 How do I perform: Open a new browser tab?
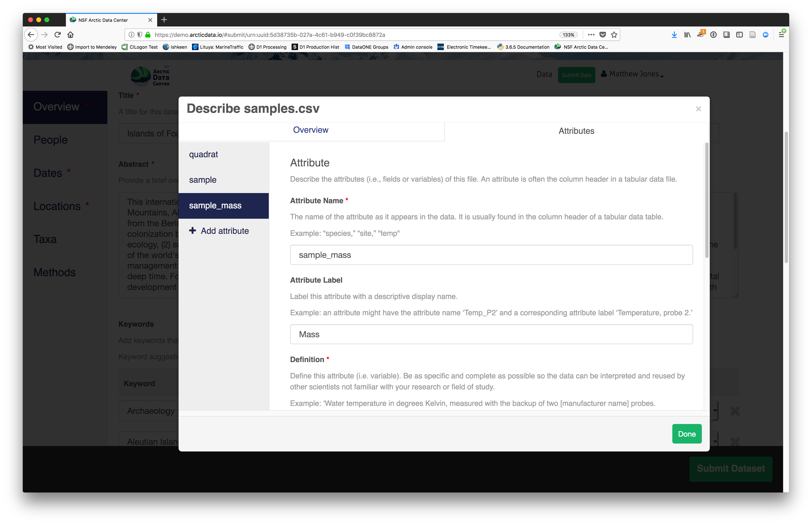[164, 20]
